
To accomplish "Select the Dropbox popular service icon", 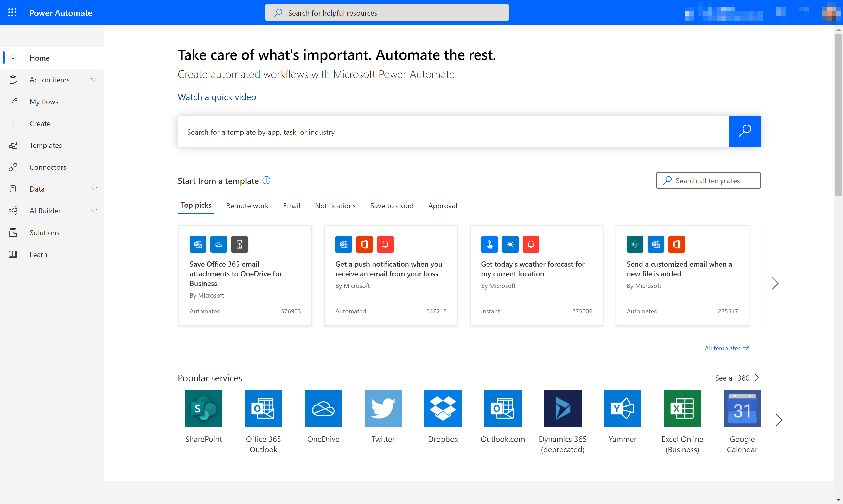I will pyautogui.click(x=443, y=408).
